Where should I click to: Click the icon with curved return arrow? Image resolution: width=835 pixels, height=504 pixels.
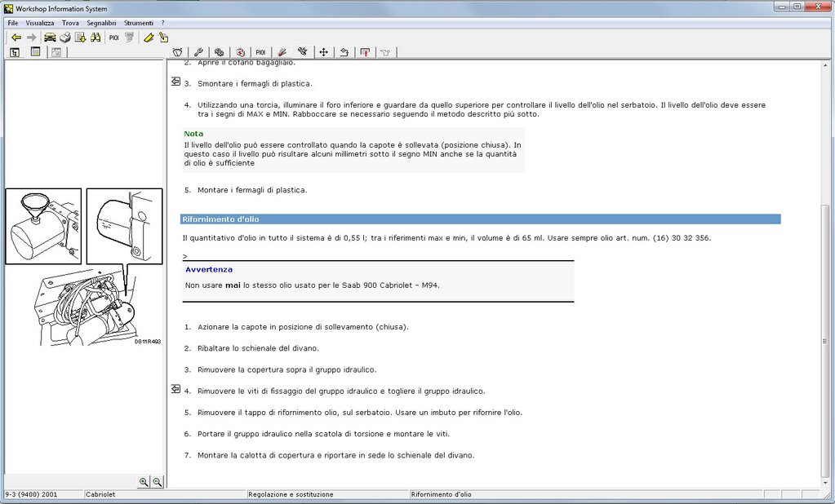344,52
